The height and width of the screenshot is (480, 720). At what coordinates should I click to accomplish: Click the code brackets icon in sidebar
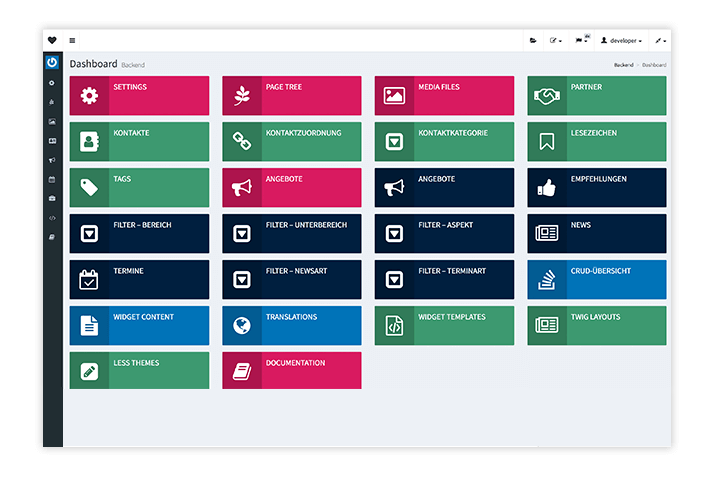(x=52, y=217)
